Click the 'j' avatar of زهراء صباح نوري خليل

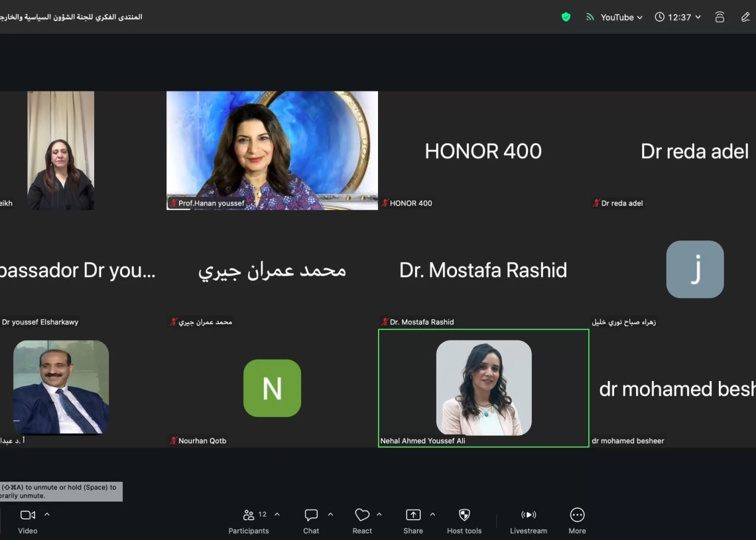point(695,269)
